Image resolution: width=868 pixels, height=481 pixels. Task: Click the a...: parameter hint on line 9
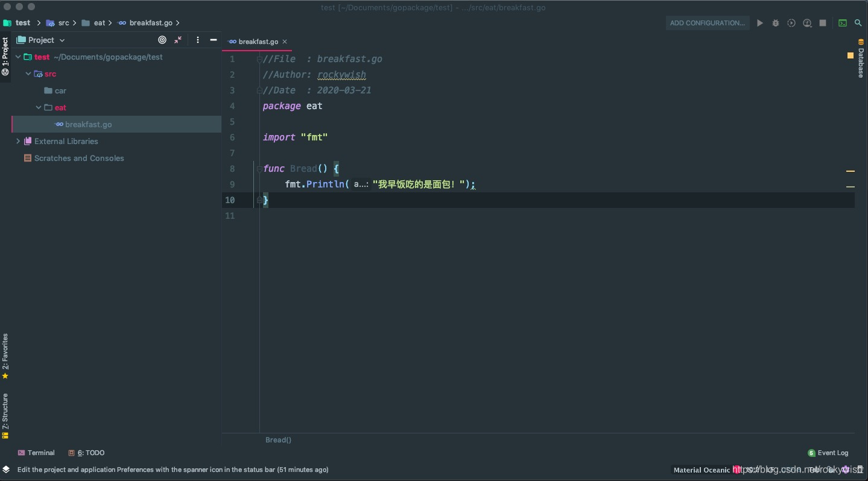tap(361, 184)
